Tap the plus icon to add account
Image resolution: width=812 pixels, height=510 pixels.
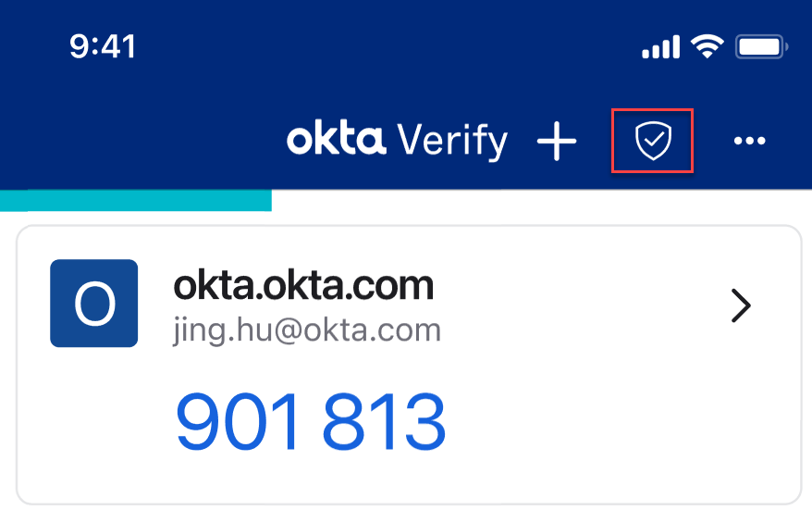tap(557, 141)
